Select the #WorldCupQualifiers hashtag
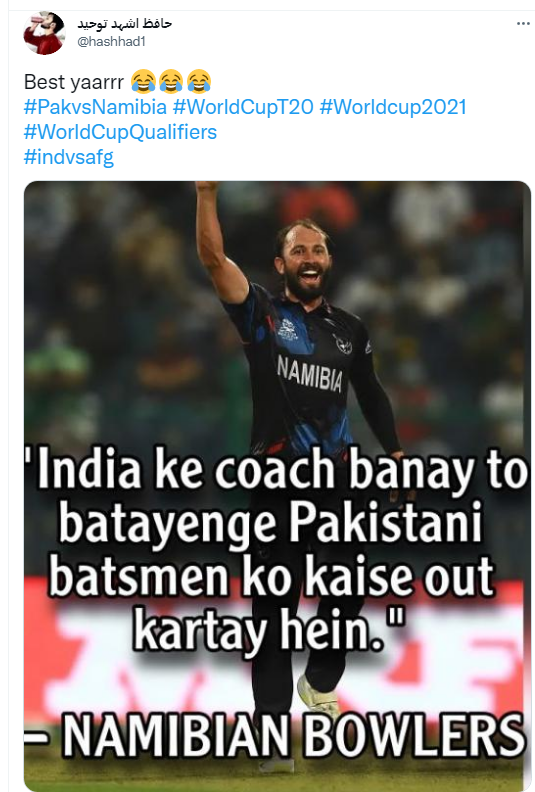 (120, 132)
